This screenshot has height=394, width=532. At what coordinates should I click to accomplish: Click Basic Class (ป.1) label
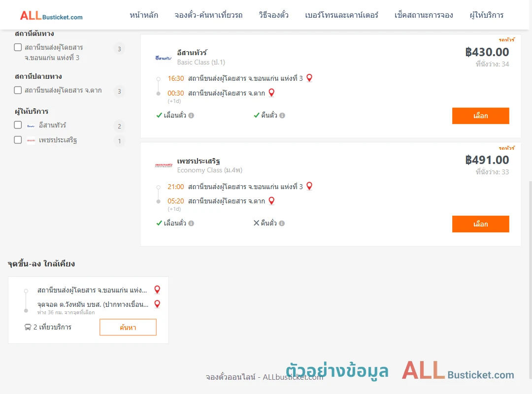point(201,62)
